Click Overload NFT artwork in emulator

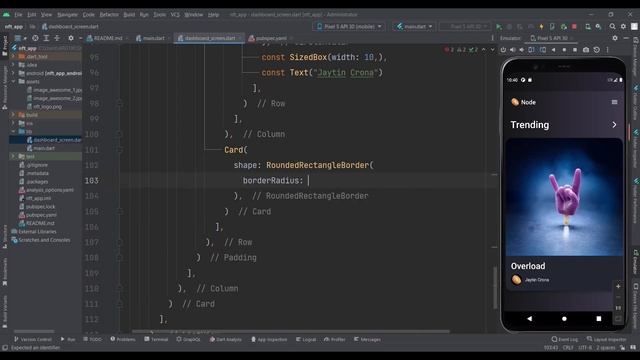[564, 197]
